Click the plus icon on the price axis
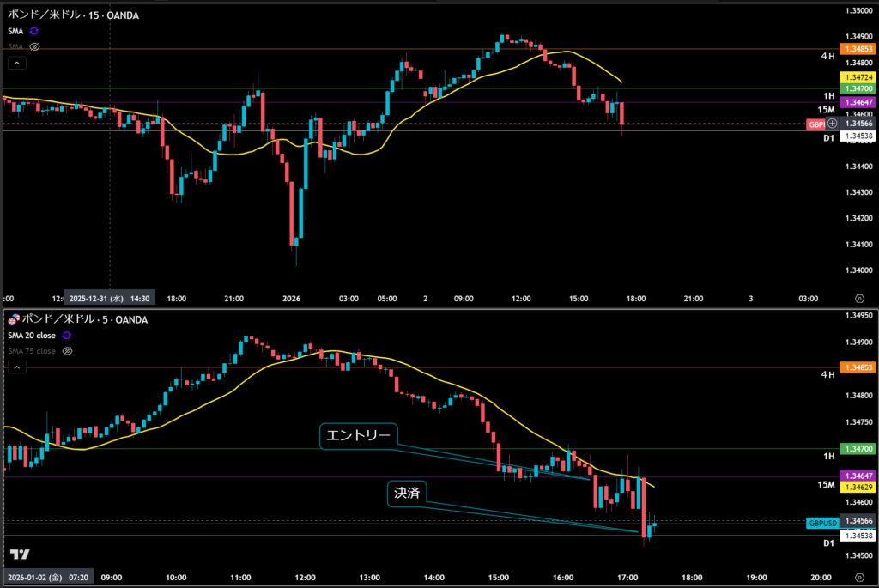Image resolution: width=879 pixels, height=588 pixels. (x=832, y=124)
